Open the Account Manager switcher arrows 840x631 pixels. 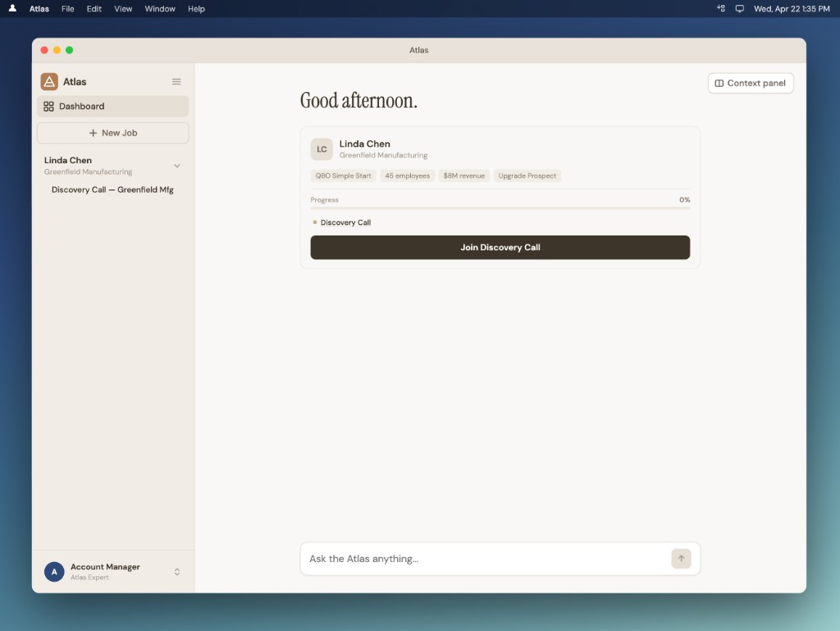point(177,572)
